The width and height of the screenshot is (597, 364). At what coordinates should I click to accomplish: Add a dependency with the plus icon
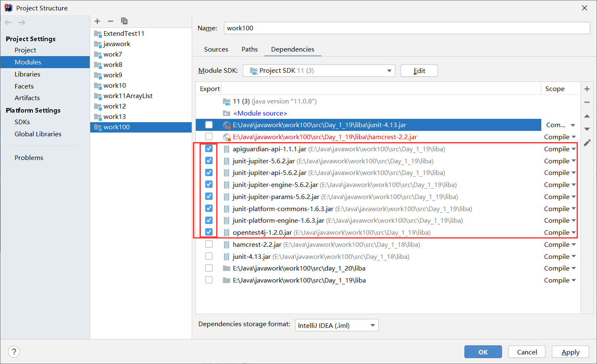pos(587,89)
